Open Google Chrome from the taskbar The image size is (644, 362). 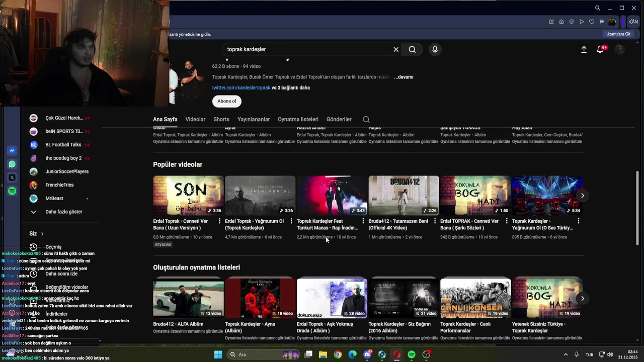pyautogui.click(x=338, y=354)
